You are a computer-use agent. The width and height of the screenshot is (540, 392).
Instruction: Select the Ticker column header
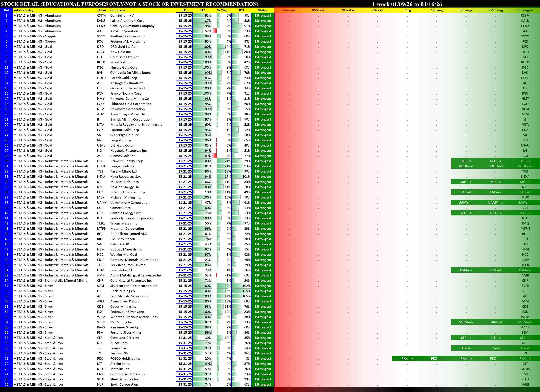pos(101,10)
